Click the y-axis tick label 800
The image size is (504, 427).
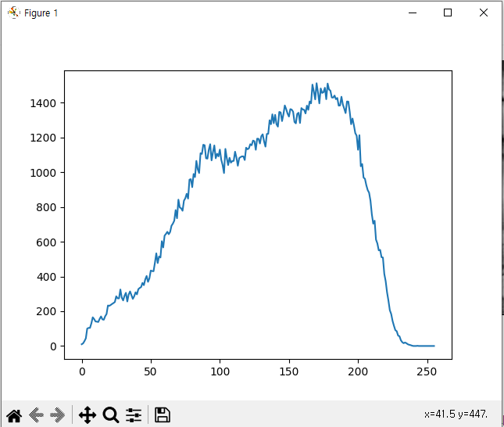pos(46,207)
